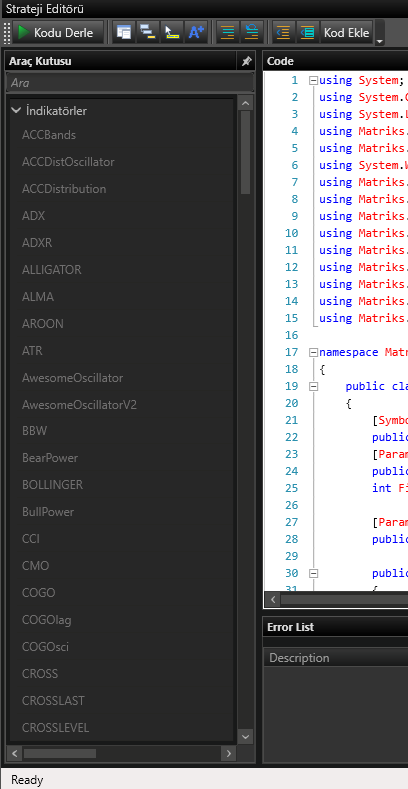Collapse the namespace block at line 17
This screenshot has height=789, width=408.
click(x=313, y=352)
